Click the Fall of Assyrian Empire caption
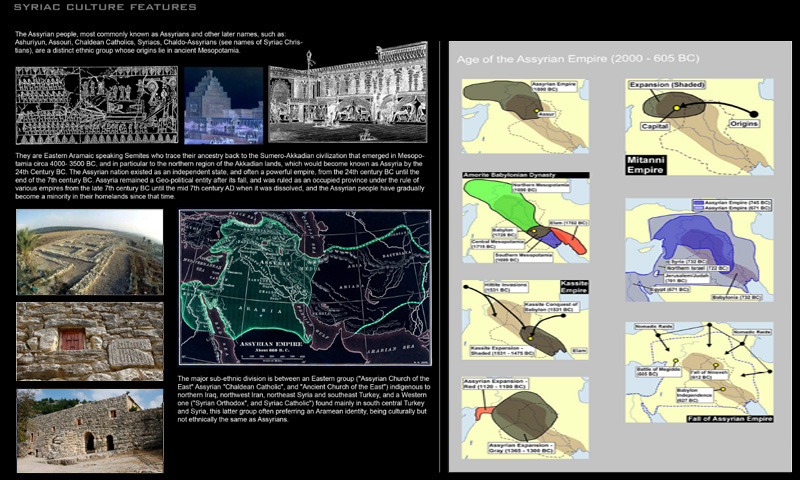Screen dimensions: 800x480 pos(730,419)
